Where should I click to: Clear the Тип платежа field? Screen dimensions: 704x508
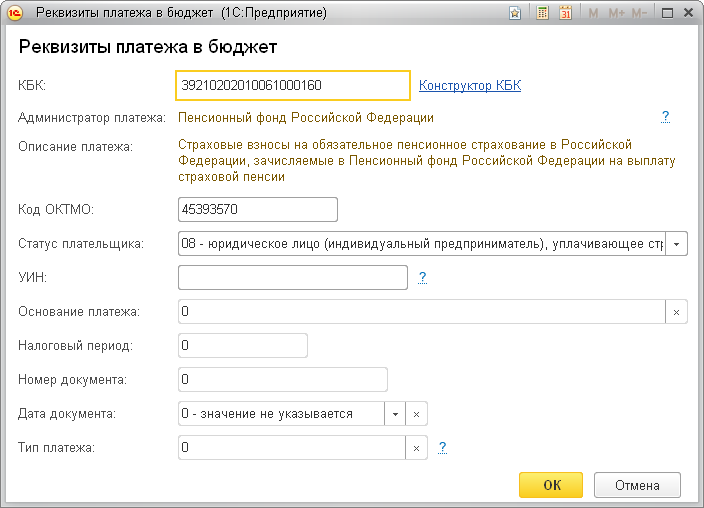pos(417,448)
